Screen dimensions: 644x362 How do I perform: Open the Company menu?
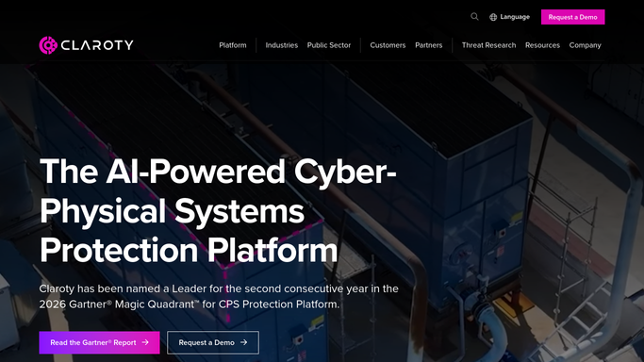tap(585, 45)
